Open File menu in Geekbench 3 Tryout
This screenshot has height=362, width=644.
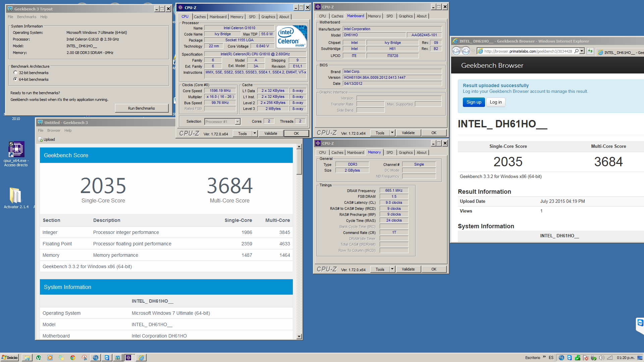10,17
